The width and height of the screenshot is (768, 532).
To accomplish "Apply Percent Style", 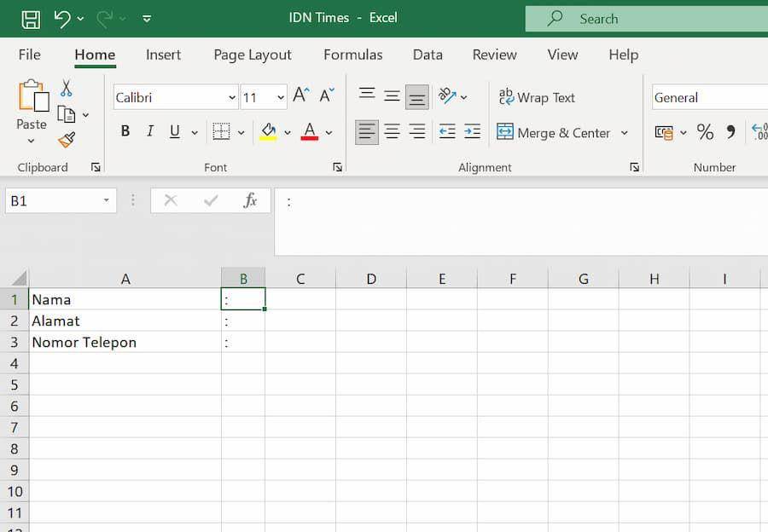I will 706,132.
